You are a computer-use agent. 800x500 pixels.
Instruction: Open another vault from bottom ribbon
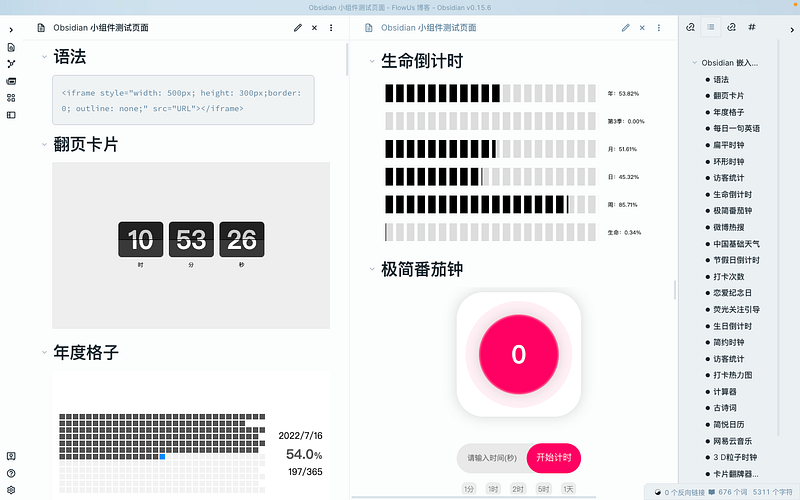pos(11,456)
